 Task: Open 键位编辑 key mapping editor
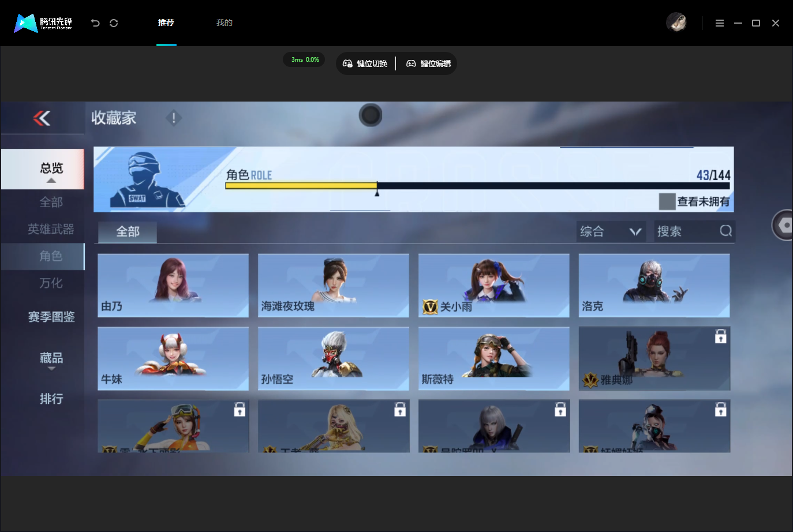pyautogui.click(x=428, y=63)
